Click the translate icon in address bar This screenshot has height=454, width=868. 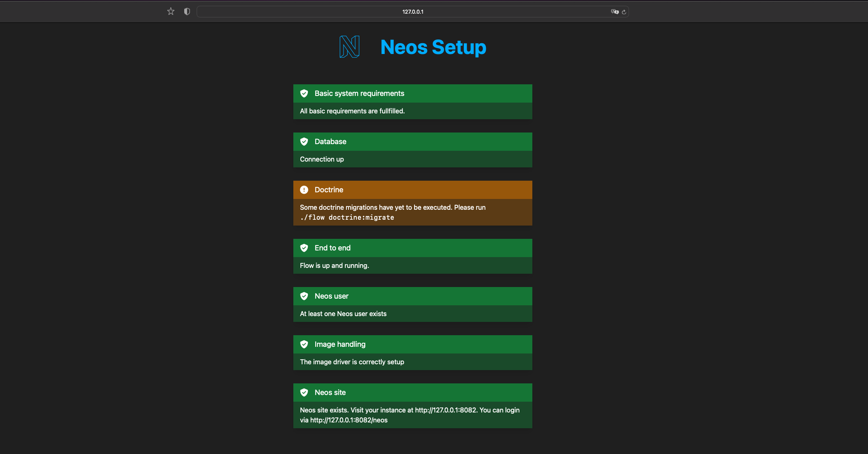[x=614, y=12]
